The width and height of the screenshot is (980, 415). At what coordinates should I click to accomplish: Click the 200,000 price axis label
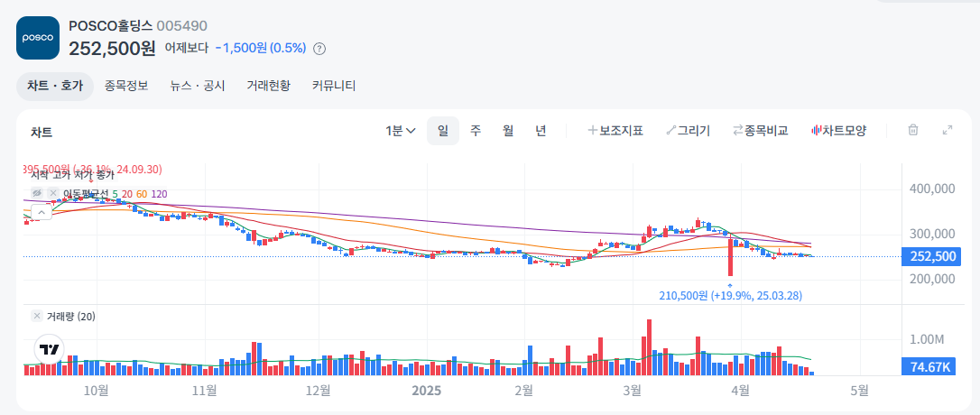click(932, 279)
